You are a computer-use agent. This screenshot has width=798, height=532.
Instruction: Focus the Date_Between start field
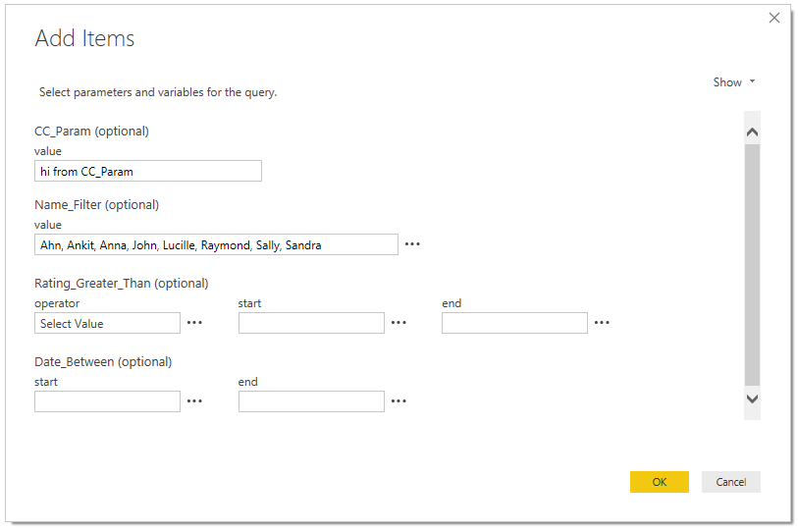point(107,401)
